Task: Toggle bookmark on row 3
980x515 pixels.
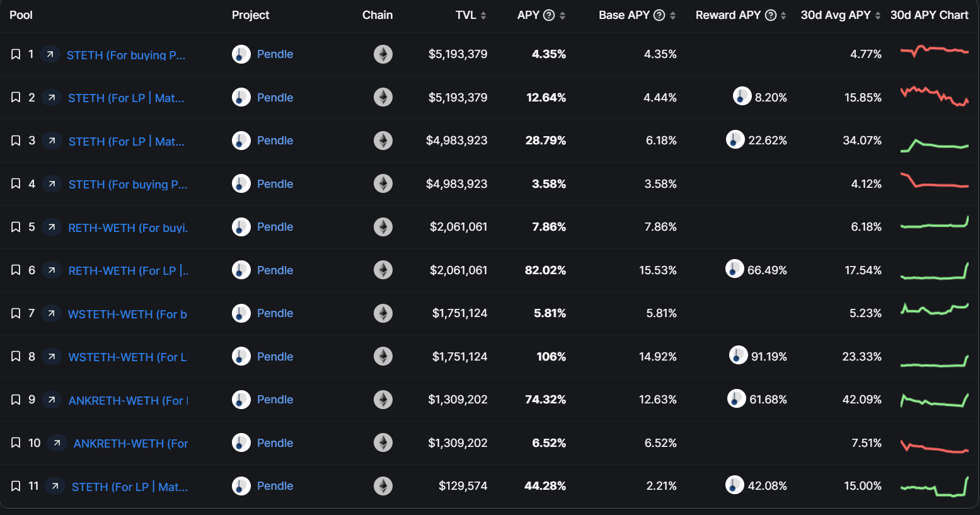Action: pos(16,141)
